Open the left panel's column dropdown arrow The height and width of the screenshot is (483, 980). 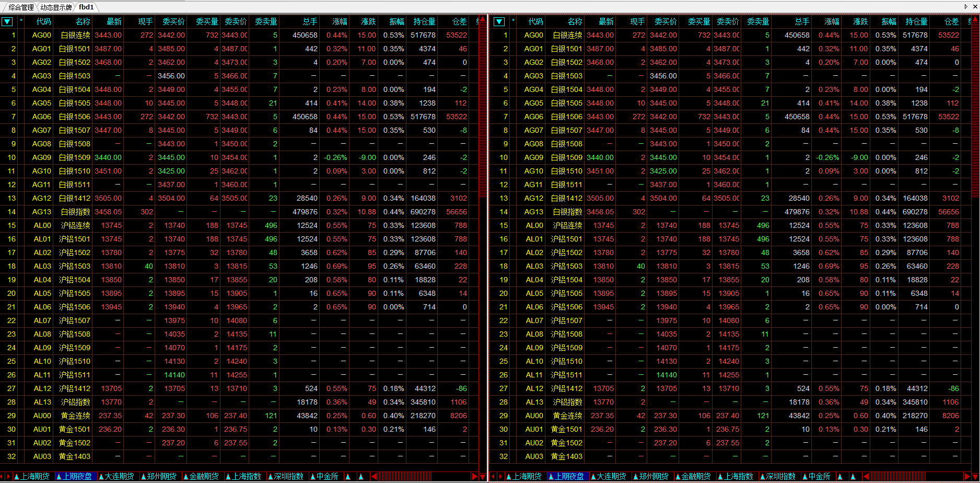[7, 21]
